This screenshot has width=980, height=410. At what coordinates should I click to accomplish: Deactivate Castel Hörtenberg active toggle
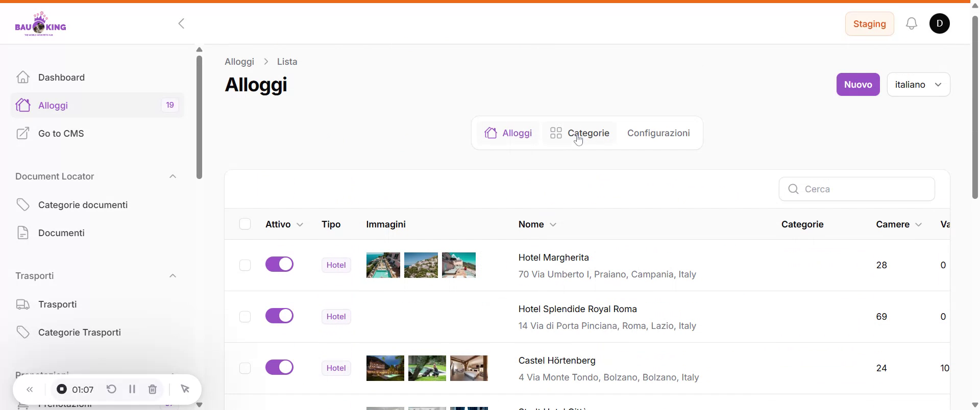pos(280,367)
